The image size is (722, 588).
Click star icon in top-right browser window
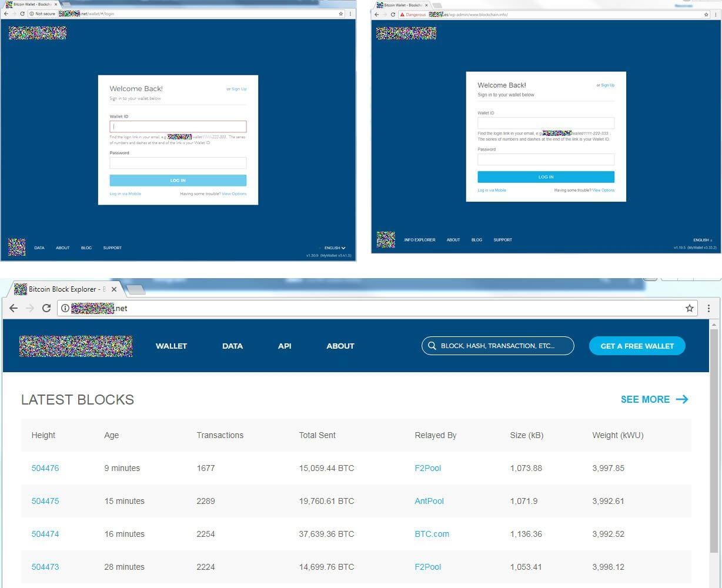coord(706,15)
